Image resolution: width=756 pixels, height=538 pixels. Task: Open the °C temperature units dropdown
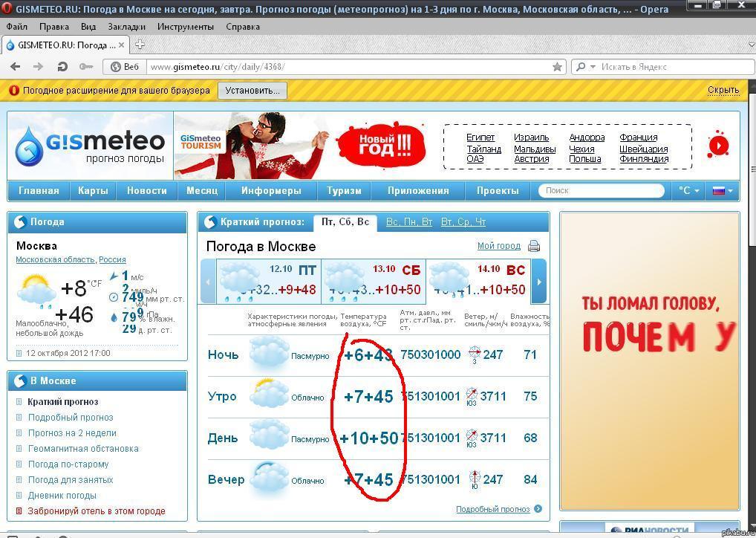click(688, 191)
